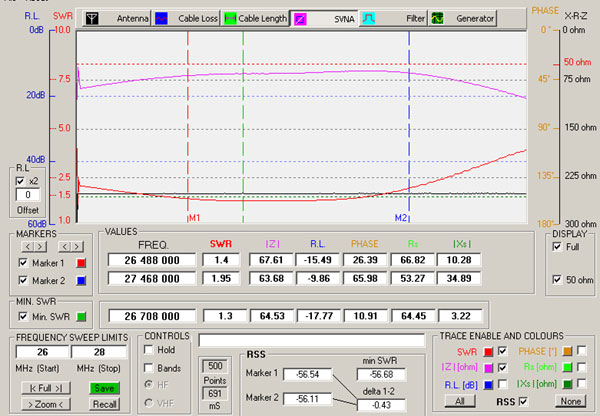Toggle the |Z| [ohm] trace checkbox
Viewport: 600px width, 416px height.
(x=502, y=367)
